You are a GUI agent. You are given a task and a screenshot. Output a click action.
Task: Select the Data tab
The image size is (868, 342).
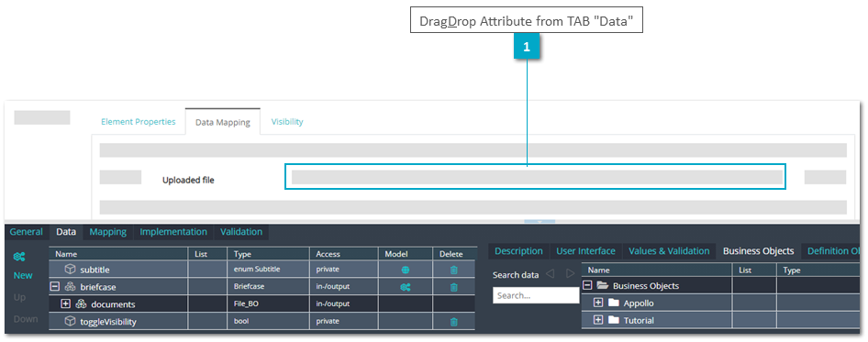[66, 232]
